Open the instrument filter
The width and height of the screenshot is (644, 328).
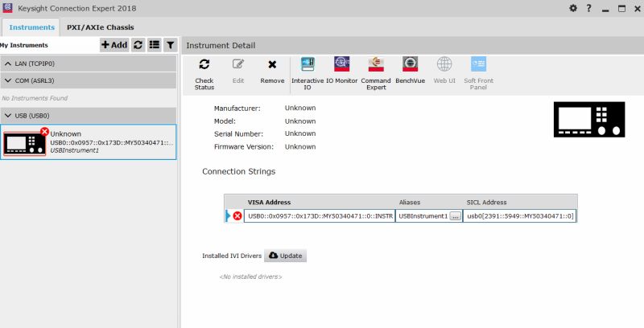point(170,45)
